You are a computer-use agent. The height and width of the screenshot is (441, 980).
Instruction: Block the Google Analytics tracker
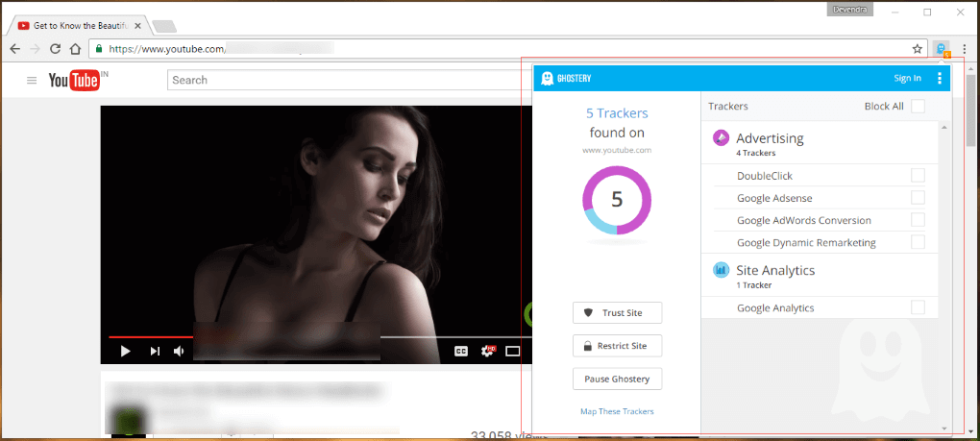[918, 307]
